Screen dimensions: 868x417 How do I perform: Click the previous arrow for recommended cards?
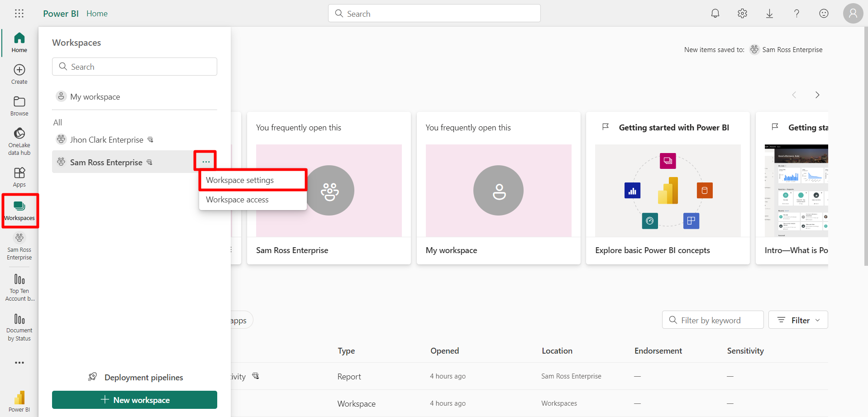[794, 95]
